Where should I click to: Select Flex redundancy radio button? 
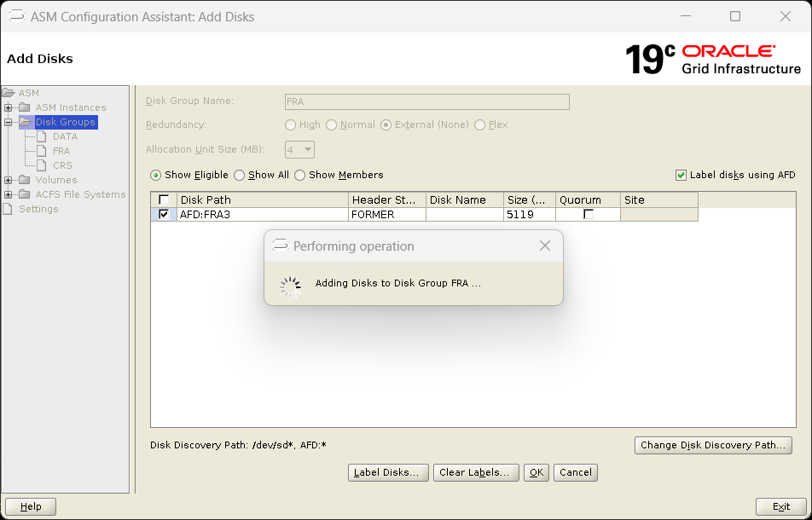pyautogui.click(x=480, y=125)
